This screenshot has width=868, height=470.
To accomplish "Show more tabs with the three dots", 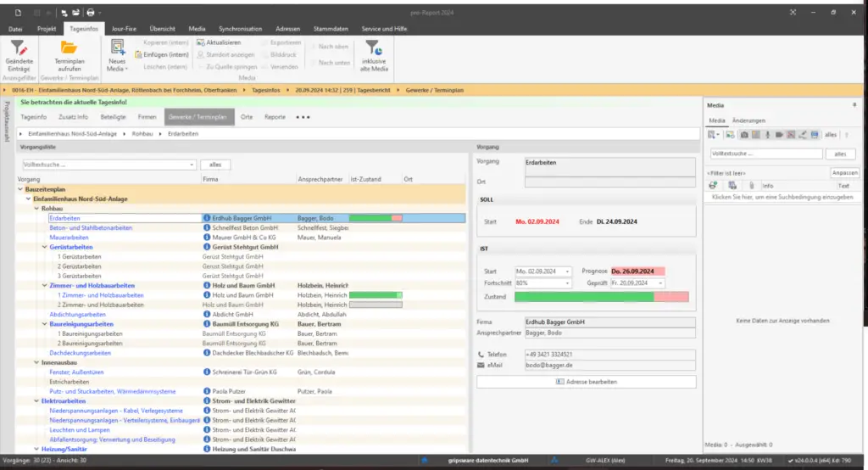I will click(303, 117).
